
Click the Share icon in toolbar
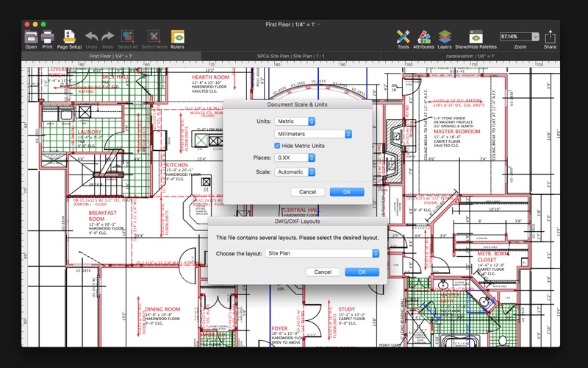(550, 36)
